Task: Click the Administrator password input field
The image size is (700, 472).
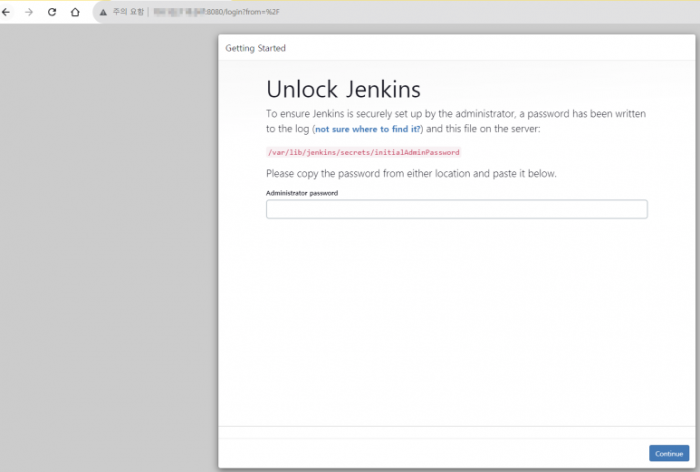Action: (x=456, y=209)
